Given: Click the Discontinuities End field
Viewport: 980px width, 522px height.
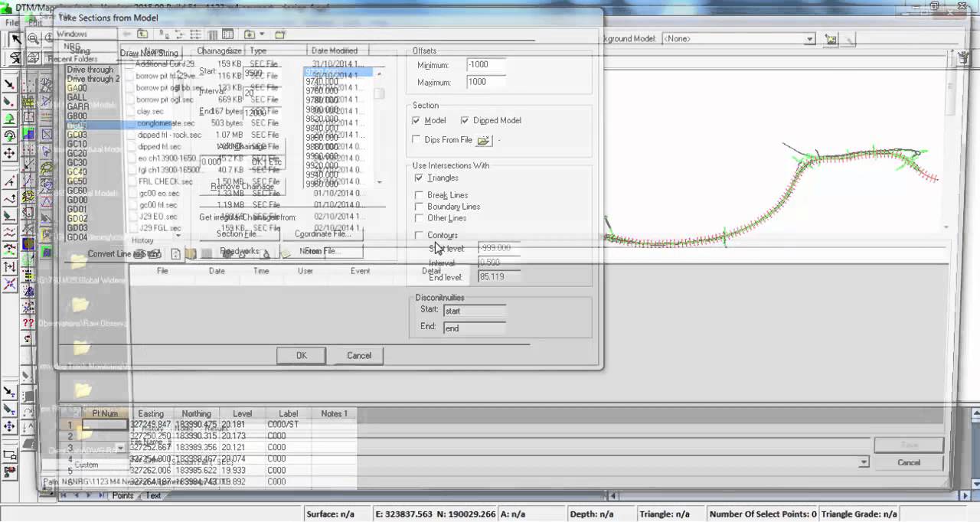Looking at the screenshot, I should tap(474, 328).
